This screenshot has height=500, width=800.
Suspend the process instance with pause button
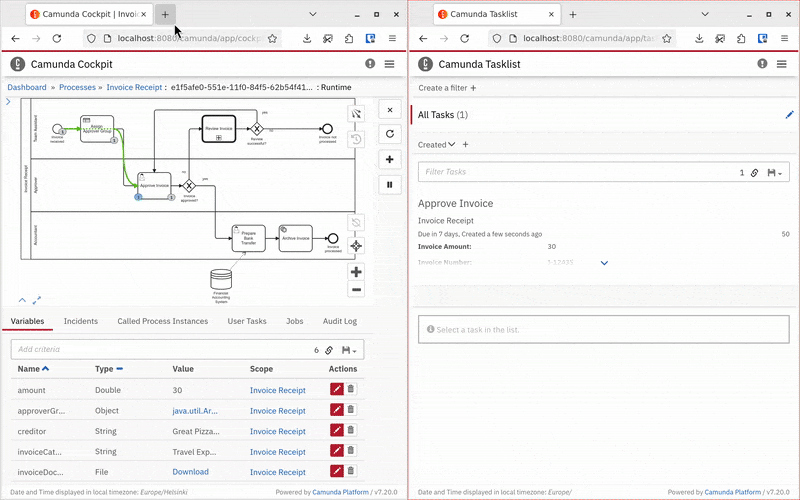(390, 185)
